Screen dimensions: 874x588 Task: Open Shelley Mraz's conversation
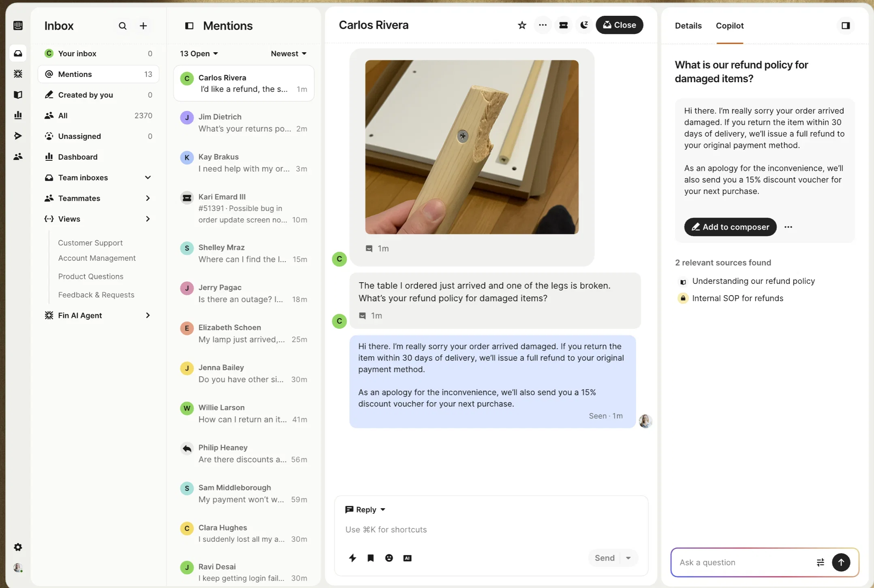(244, 253)
